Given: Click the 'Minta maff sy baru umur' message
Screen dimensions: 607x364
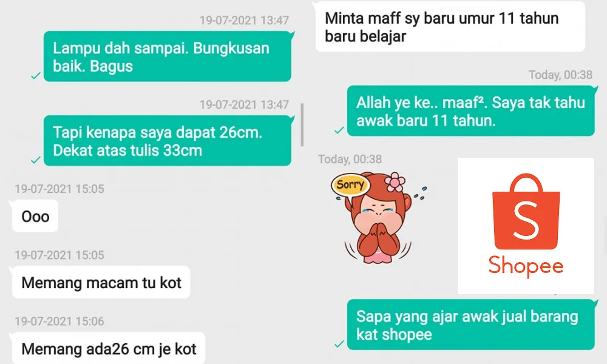Looking at the screenshot, I should coord(450,27).
